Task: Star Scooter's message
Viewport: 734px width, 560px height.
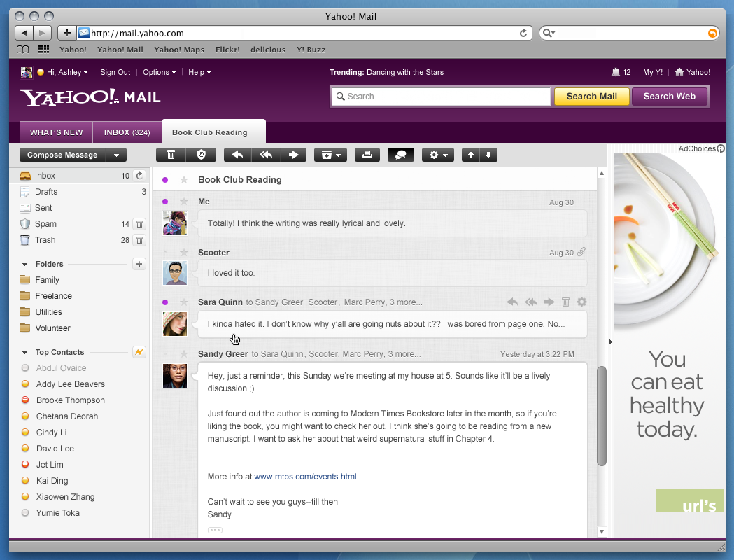Action: [x=184, y=253]
